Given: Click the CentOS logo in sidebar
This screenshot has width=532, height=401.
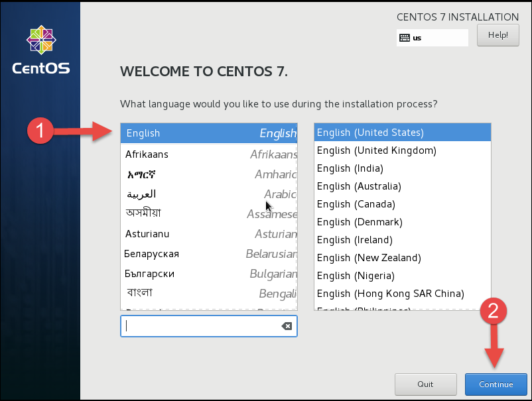Looking at the screenshot, I should click(41, 50).
